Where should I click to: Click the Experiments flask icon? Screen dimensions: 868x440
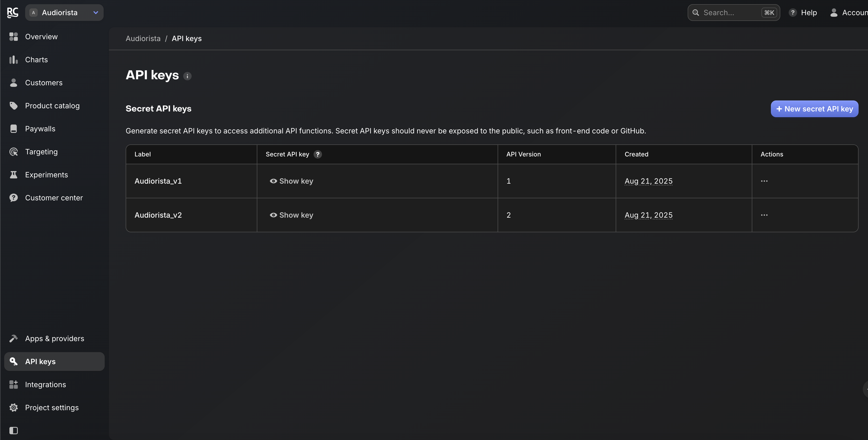[x=13, y=175]
